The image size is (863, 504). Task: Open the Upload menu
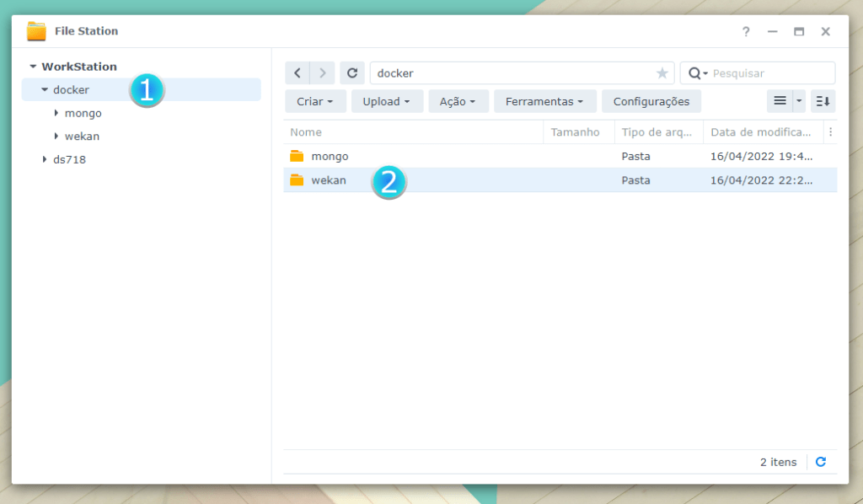[386, 101]
